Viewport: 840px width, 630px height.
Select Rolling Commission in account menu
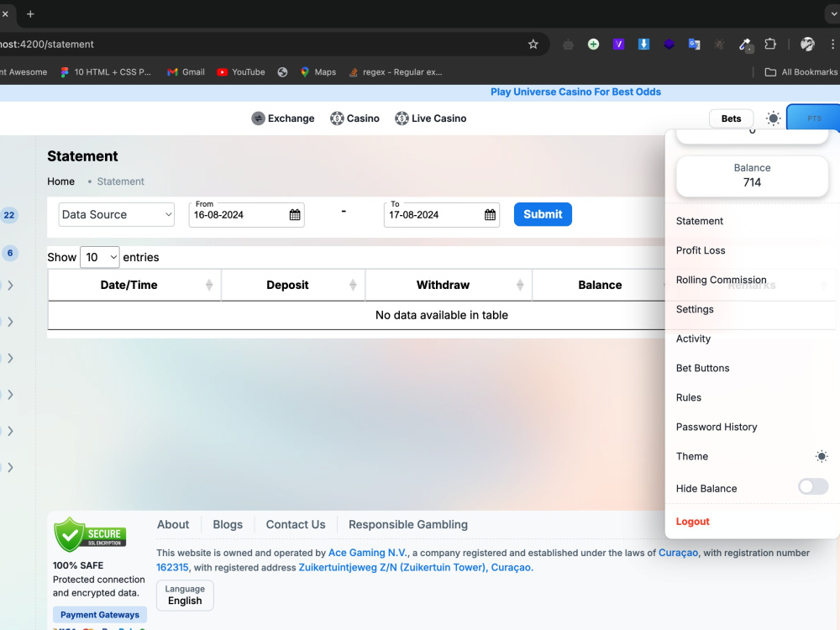(721, 281)
